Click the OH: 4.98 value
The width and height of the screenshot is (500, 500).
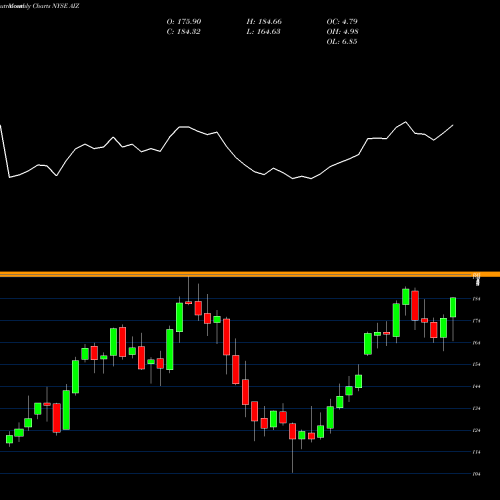click(342, 32)
